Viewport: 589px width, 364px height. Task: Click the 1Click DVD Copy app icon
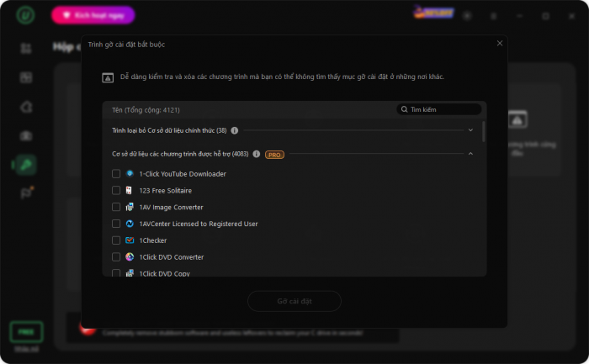130,273
